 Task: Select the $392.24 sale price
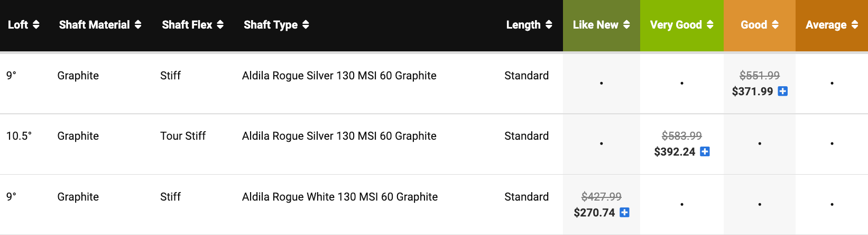point(675,152)
